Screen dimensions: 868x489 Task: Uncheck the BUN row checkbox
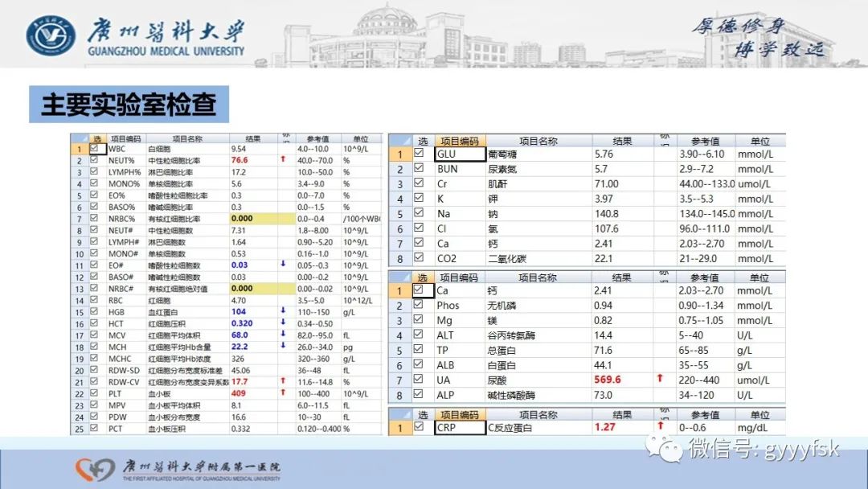coord(419,168)
